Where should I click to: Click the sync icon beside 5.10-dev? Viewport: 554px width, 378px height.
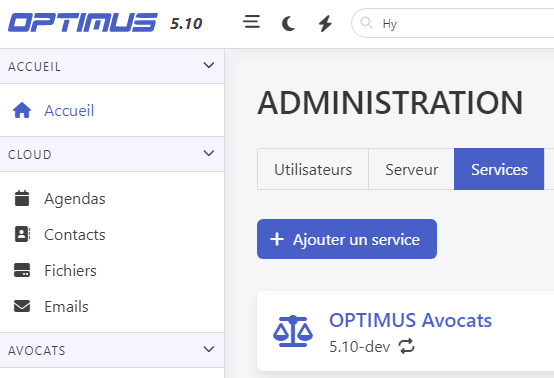407,346
